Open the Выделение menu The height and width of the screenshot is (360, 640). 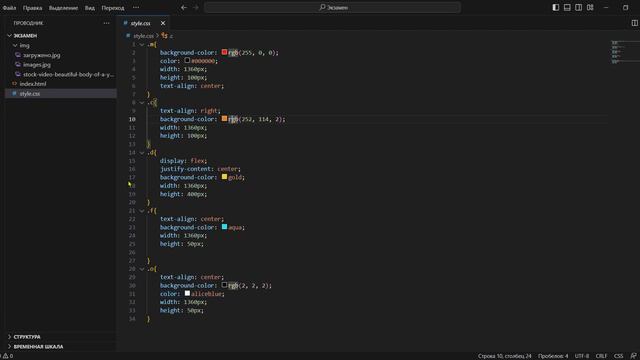(63, 8)
